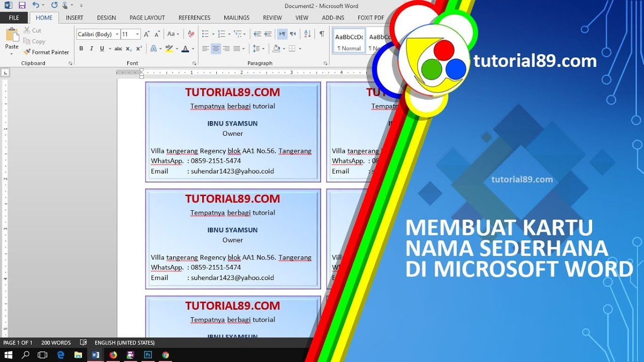Toggle strikethrough formatting

118,49
